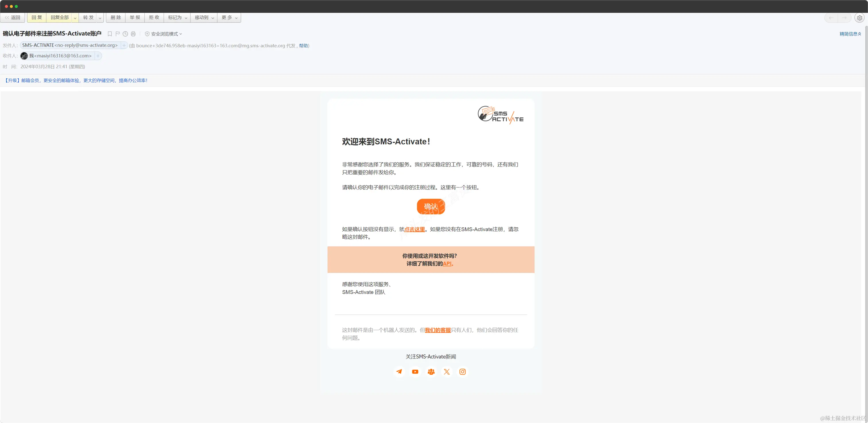Delete the email with 删除
Viewport: 868px width, 423px height.
point(116,18)
